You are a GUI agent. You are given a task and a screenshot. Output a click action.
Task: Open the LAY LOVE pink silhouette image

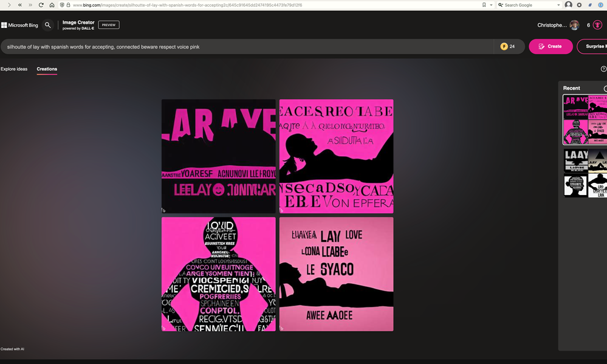pyautogui.click(x=337, y=274)
